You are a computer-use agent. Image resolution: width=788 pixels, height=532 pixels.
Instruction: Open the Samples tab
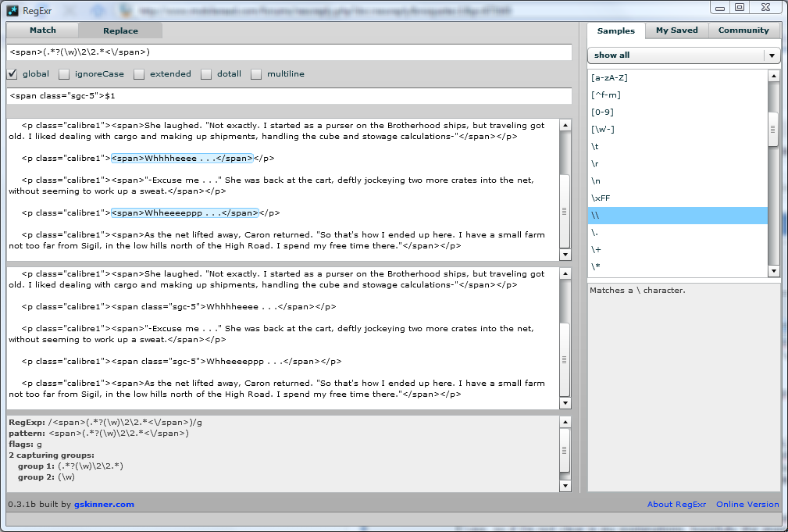tap(615, 30)
